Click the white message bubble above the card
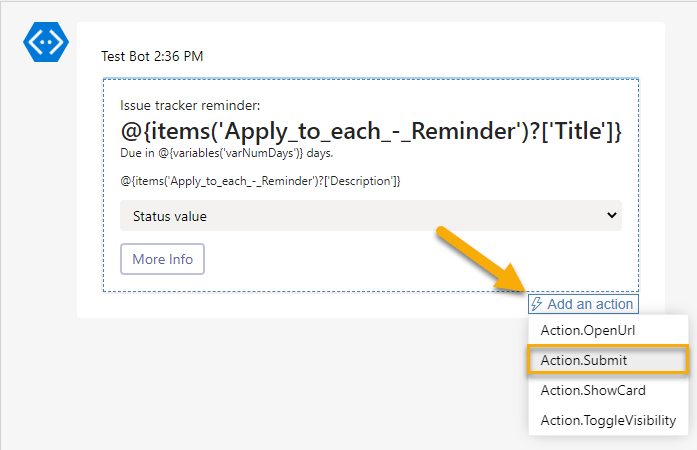 (x=400, y=50)
